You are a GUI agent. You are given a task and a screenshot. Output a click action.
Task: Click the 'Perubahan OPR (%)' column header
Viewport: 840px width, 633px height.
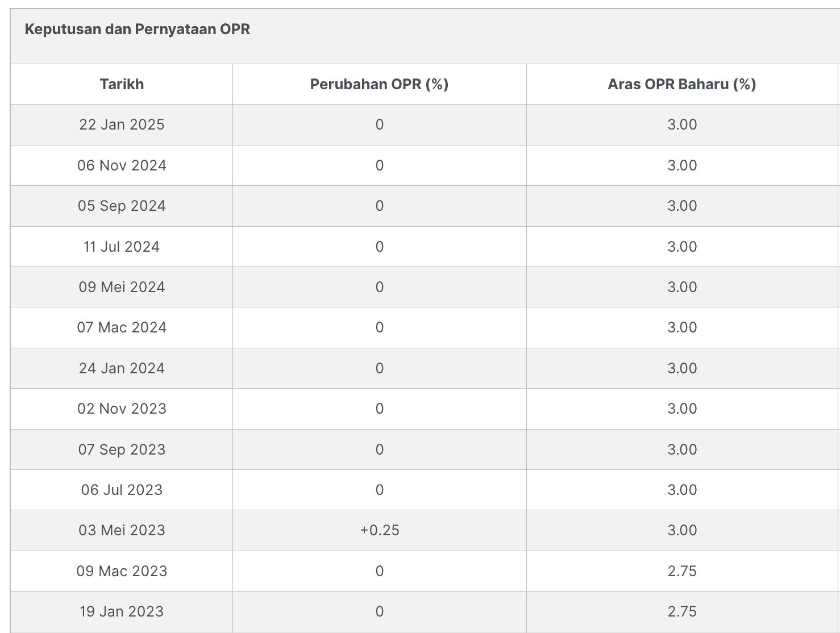(x=379, y=84)
